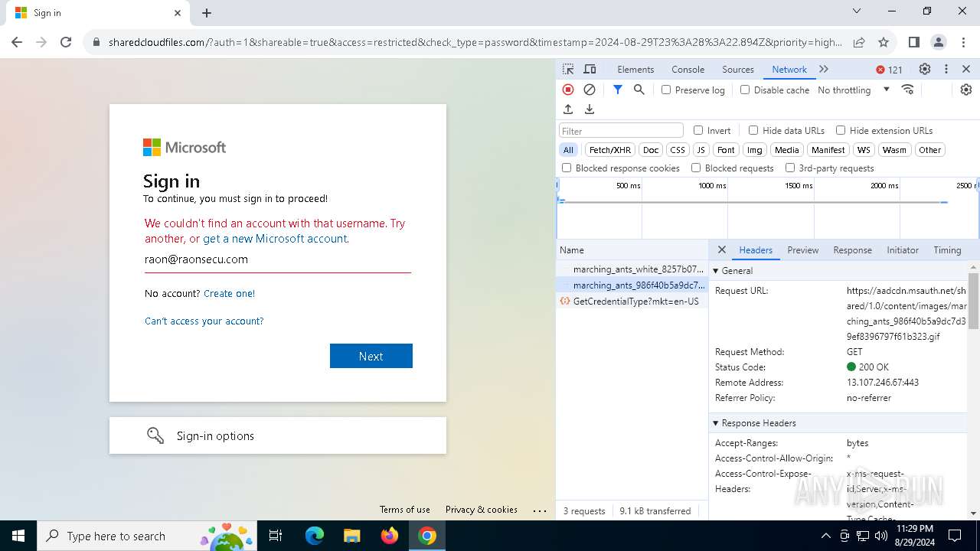The image size is (980, 551).
Task: Check Blocked response cookies
Action: (567, 168)
